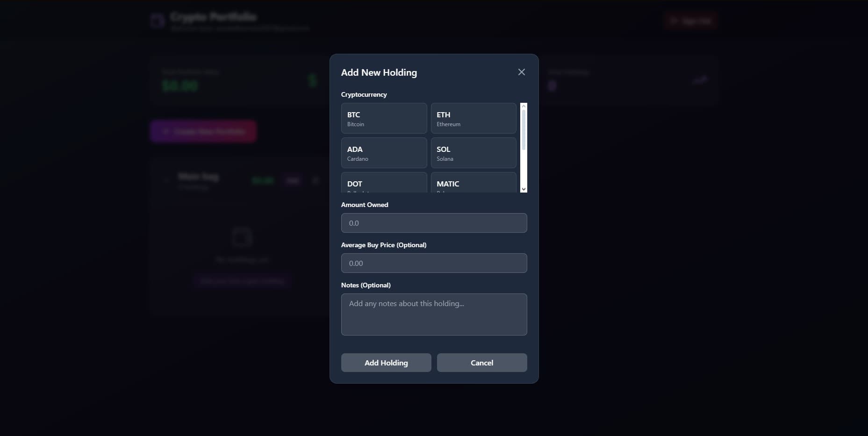This screenshot has width=868, height=436.
Task: Click the chart icon near Total Holdings
Action: point(701,79)
